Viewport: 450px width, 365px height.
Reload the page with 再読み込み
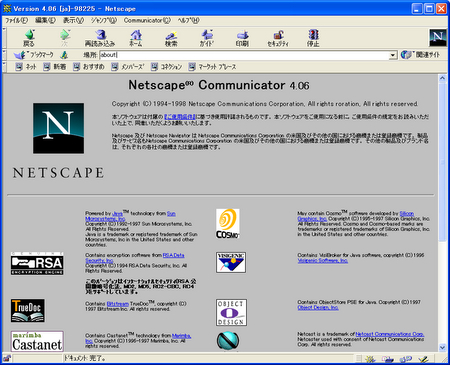[x=100, y=38]
